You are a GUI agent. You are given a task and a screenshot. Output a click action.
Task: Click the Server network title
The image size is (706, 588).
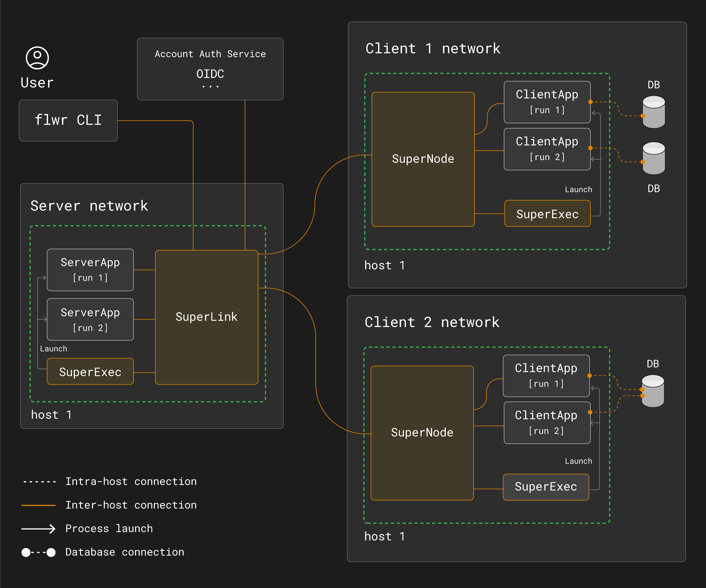(x=89, y=206)
